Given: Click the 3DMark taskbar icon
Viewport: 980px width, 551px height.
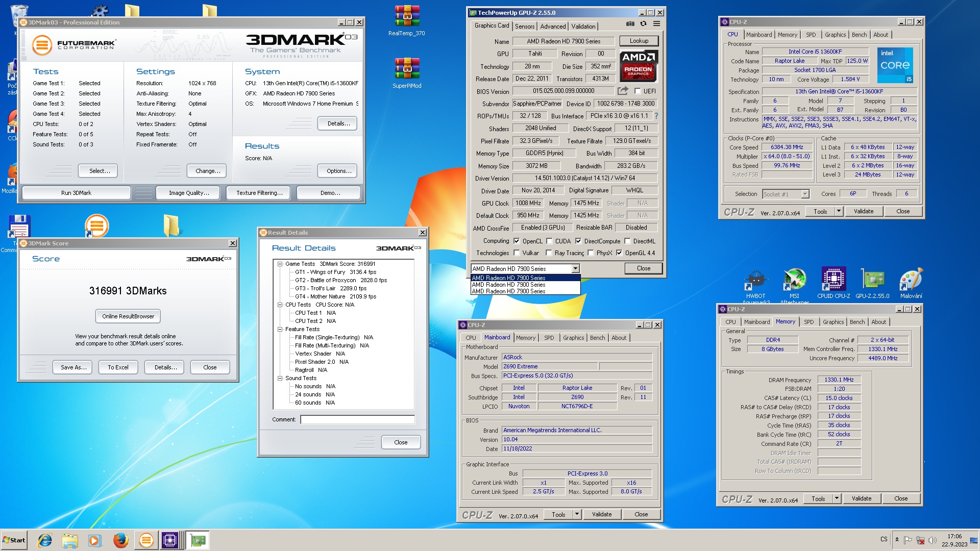Looking at the screenshot, I should pyautogui.click(x=146, y=540).
